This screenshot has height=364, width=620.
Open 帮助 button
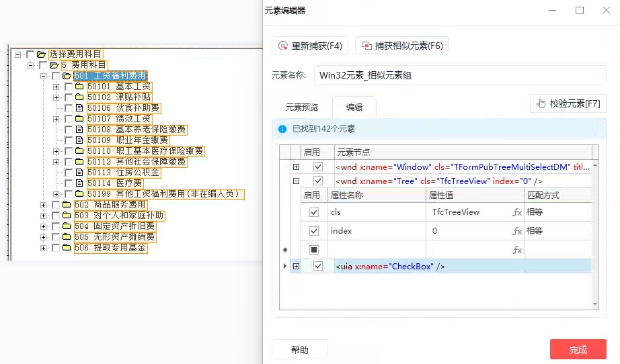pos(300,350)
